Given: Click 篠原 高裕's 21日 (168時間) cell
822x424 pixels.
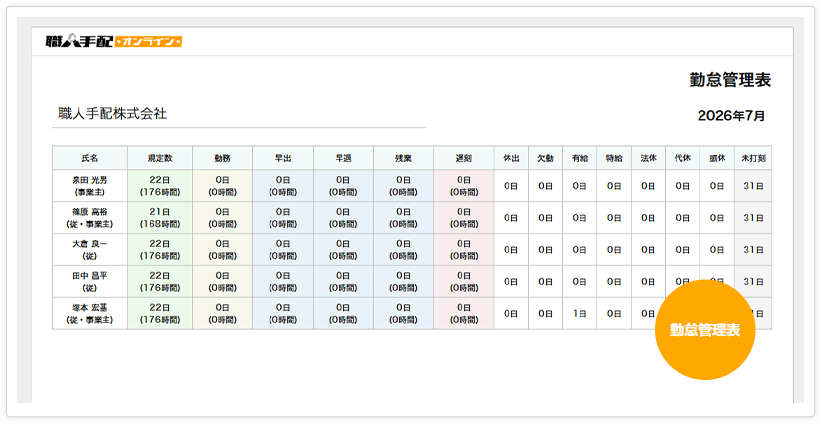Looking at the screenshot, I should 160,218.
